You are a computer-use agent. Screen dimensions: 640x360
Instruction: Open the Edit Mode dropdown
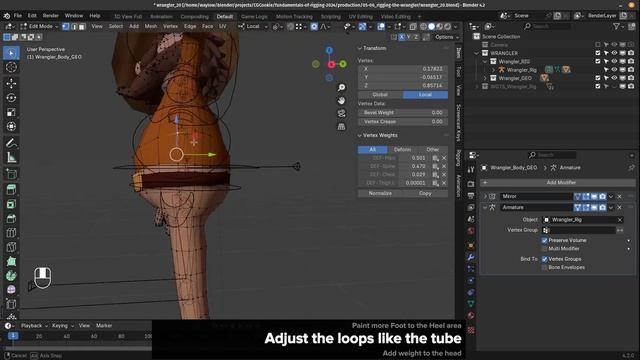[x=39, y=27]
